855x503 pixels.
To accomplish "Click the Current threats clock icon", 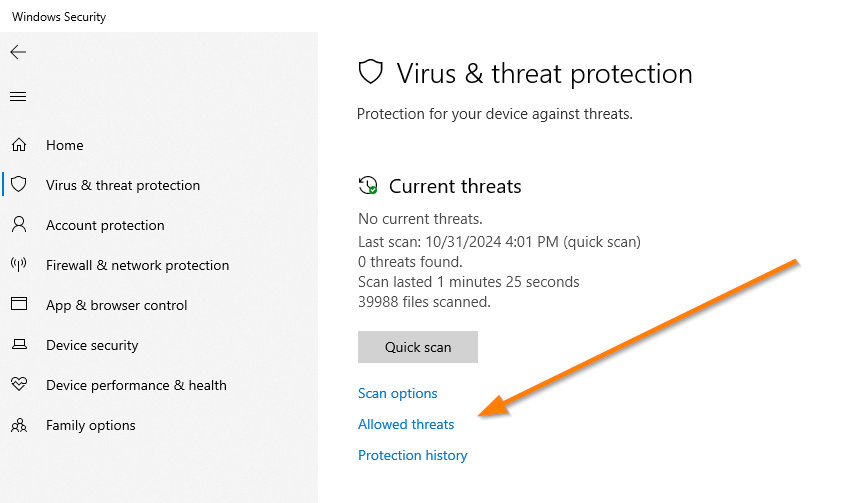I will (x=368, y=186).
